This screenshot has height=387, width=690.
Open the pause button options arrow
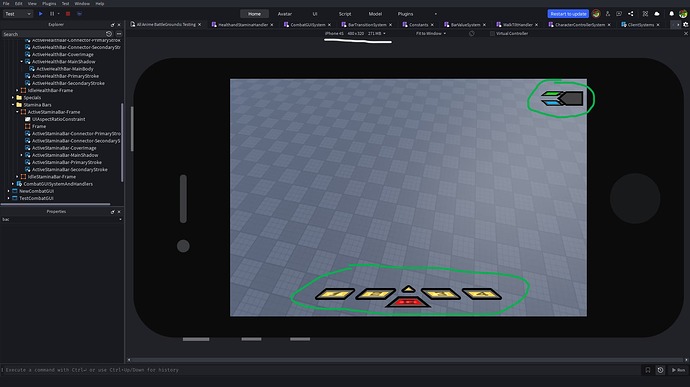coord(59,14)
